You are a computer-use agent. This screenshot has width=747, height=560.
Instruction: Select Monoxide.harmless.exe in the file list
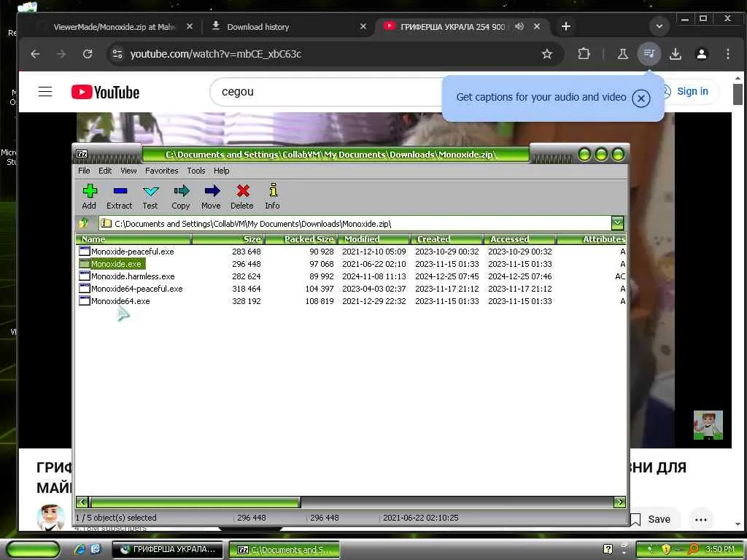(133, 276)
